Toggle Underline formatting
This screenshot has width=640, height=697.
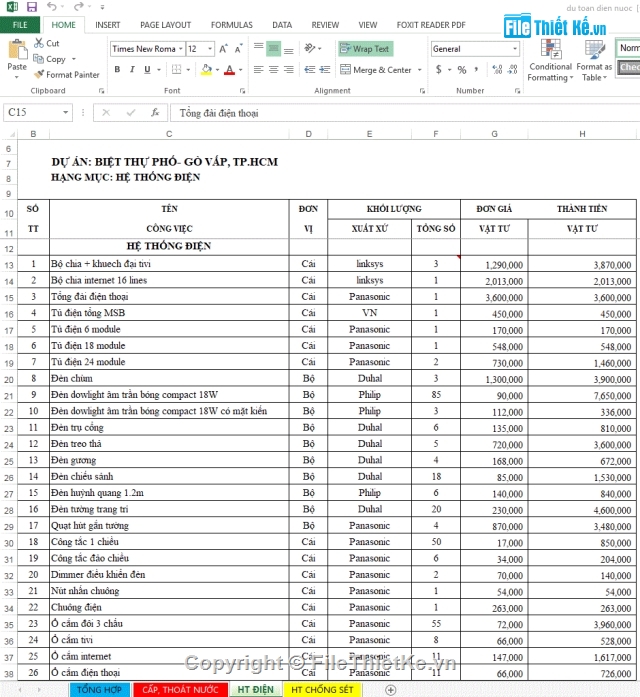[x=147, y=70]
